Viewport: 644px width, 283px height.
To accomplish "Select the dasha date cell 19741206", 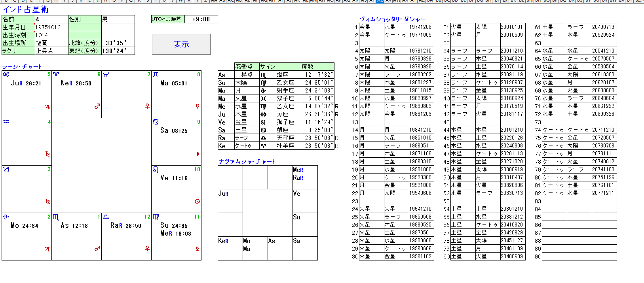I will point(421,27).
